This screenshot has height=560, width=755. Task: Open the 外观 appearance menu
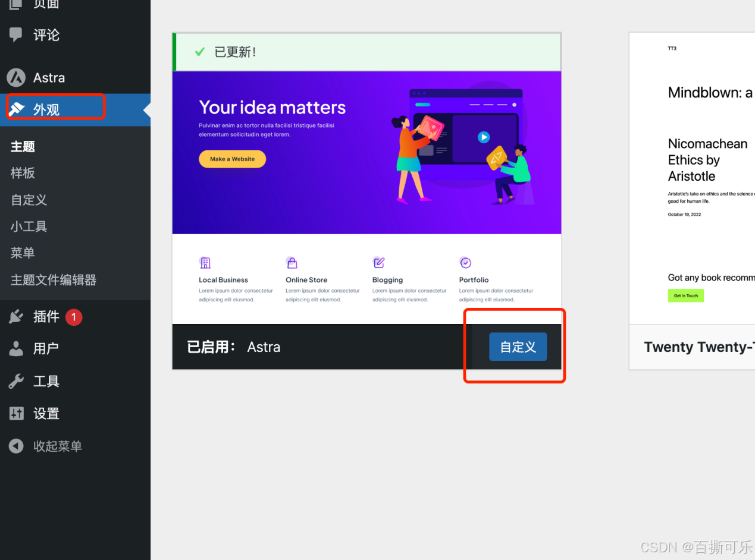(x=75, y=109)
